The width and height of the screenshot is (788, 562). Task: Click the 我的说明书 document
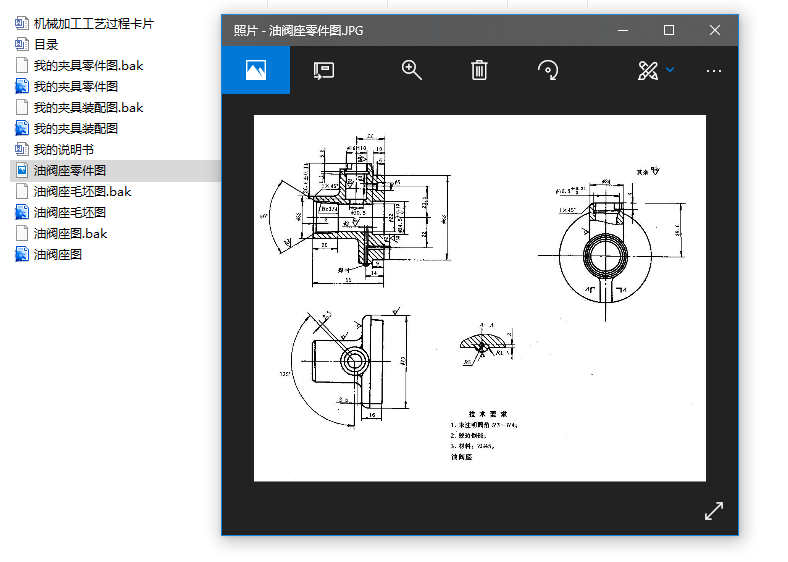pyautogui.click(x=63, y=149)
